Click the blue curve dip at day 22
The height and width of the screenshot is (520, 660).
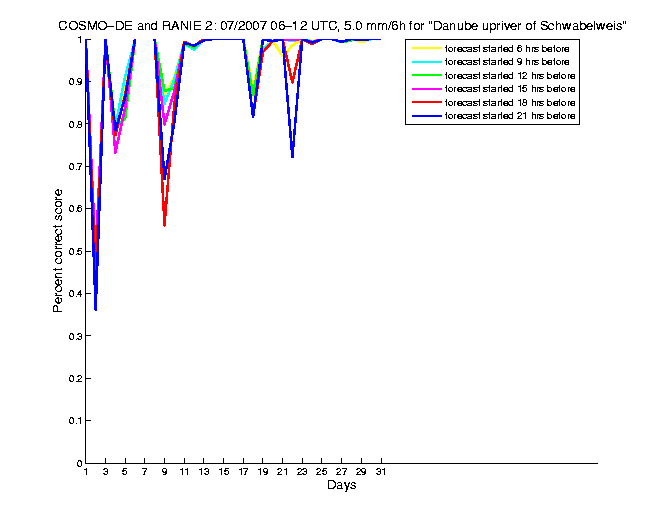coord(293,156)
